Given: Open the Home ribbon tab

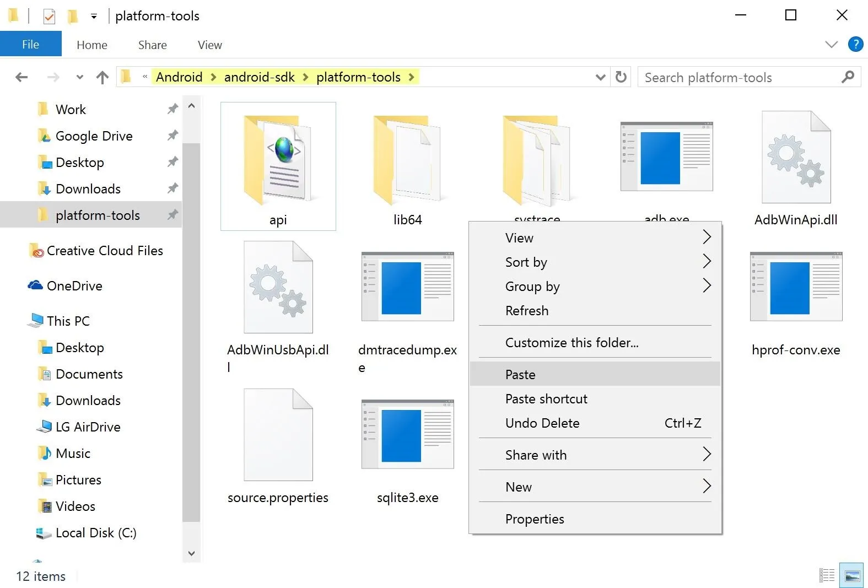Looking at the screenshot, I should [92, 45].
